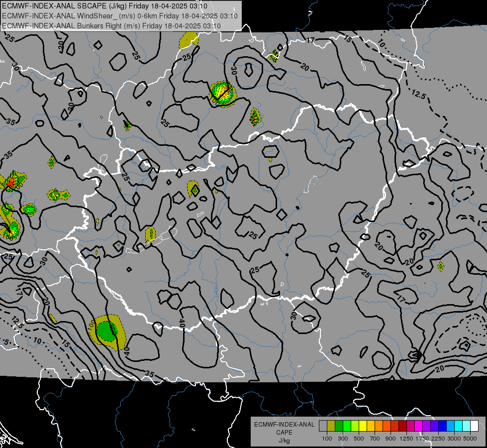
Task: Click the SBCAPE (J/kg) title line
Action: 104,6
